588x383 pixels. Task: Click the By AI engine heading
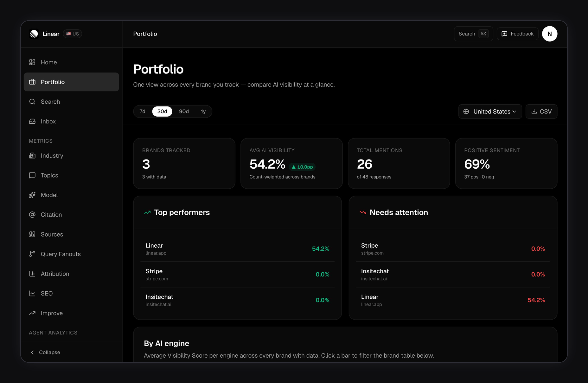[x=166, y=343]
